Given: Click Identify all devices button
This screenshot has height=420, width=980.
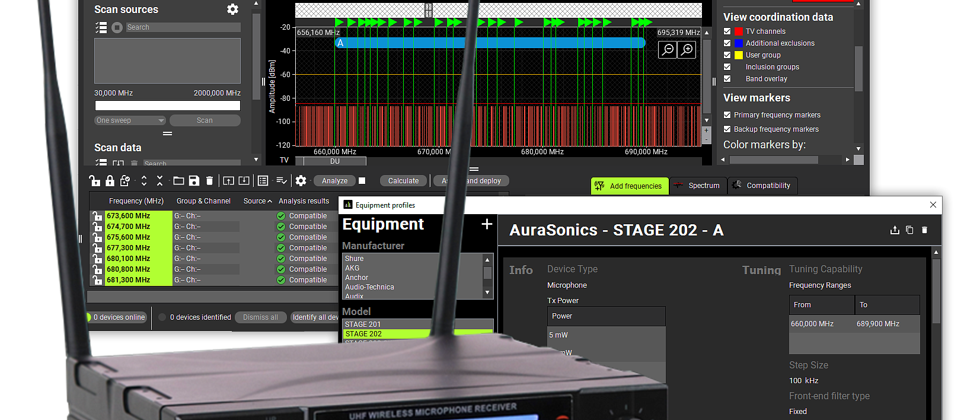Looking at the screenshot, I should click(x=315, y=317).
